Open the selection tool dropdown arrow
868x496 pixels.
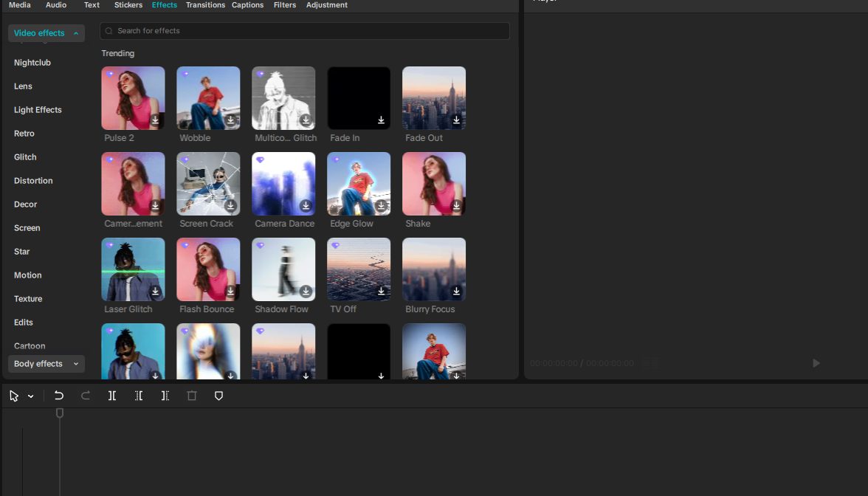31,395
